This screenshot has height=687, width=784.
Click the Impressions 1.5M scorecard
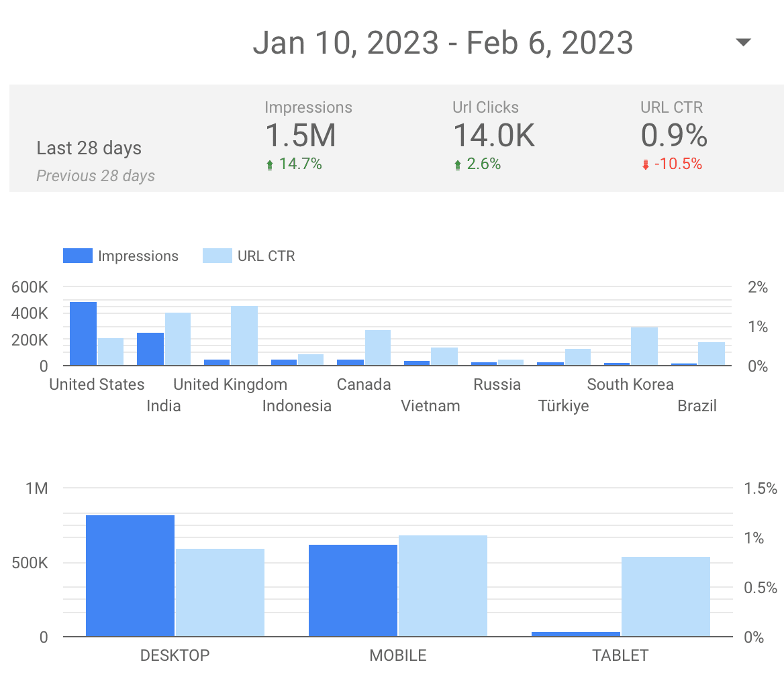pyautogui.click(x=300, y=136)
